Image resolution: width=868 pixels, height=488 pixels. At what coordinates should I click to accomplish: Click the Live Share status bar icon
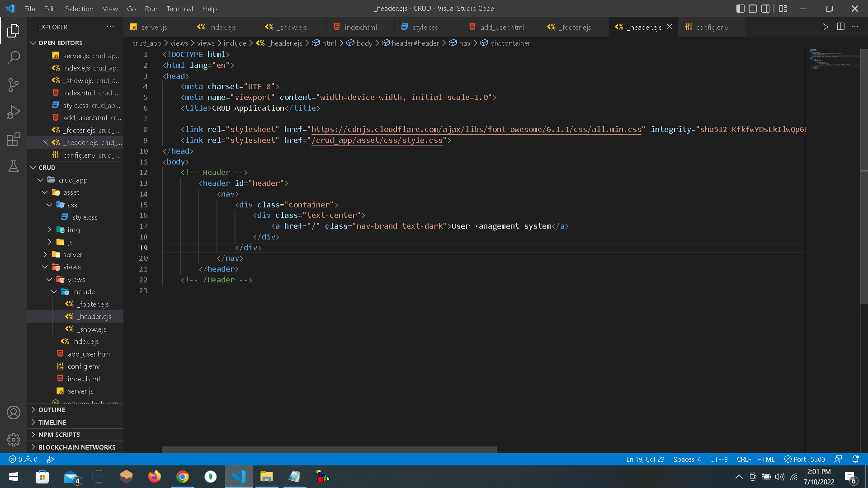tap(50, 459)
